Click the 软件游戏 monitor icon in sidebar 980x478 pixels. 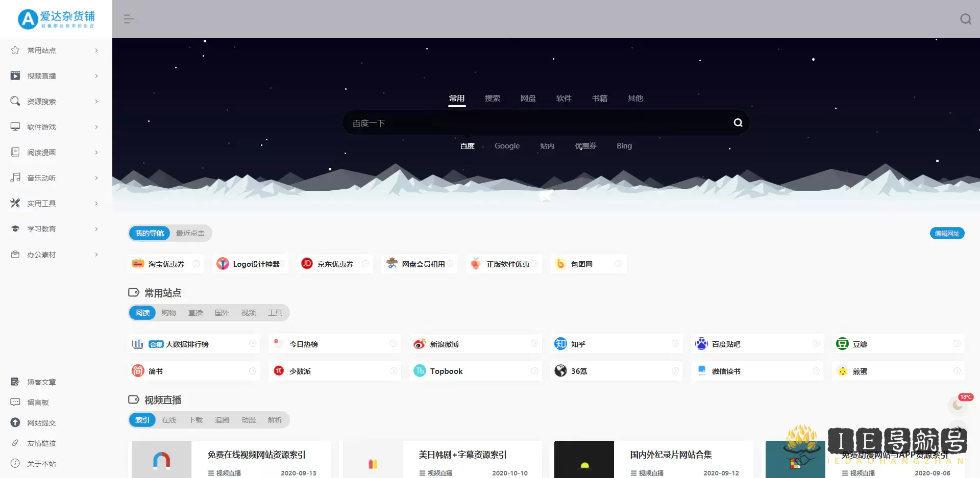click(15, 127)
